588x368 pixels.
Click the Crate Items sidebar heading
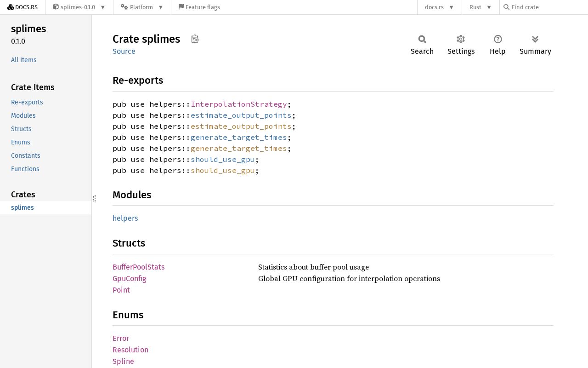33,87
